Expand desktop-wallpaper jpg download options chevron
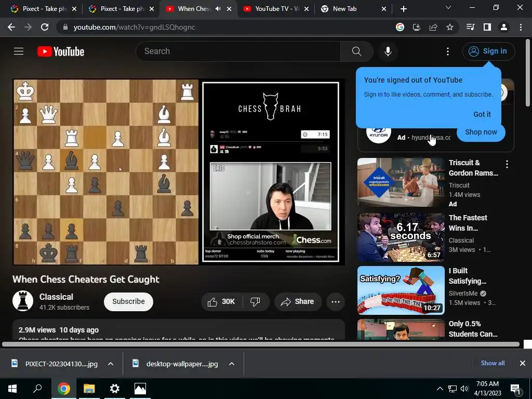532x399 pixels. (232, 364)
